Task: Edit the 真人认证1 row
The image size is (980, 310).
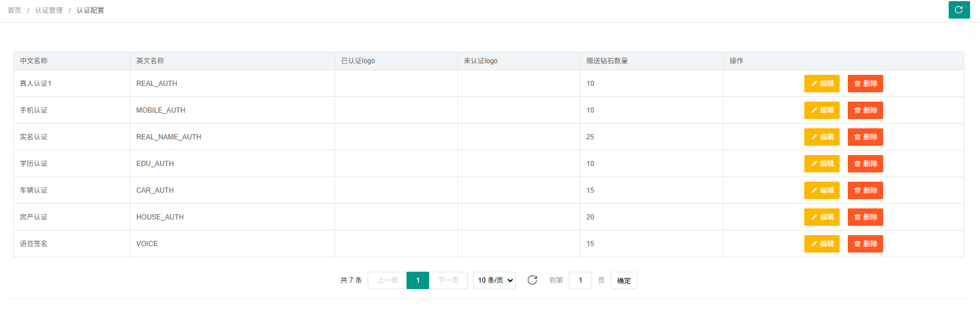Action: click(821, 84)
